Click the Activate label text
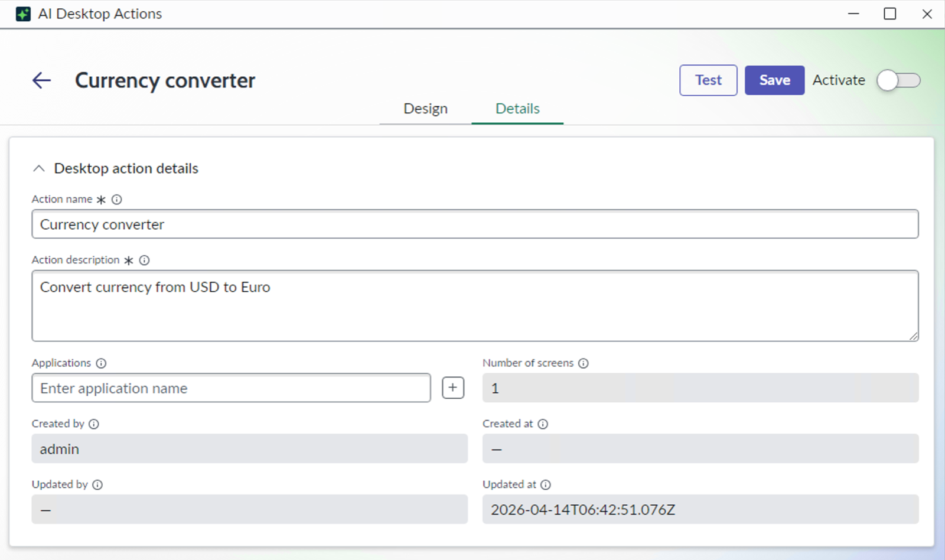945x560 pixels. (x=839, y=80)
